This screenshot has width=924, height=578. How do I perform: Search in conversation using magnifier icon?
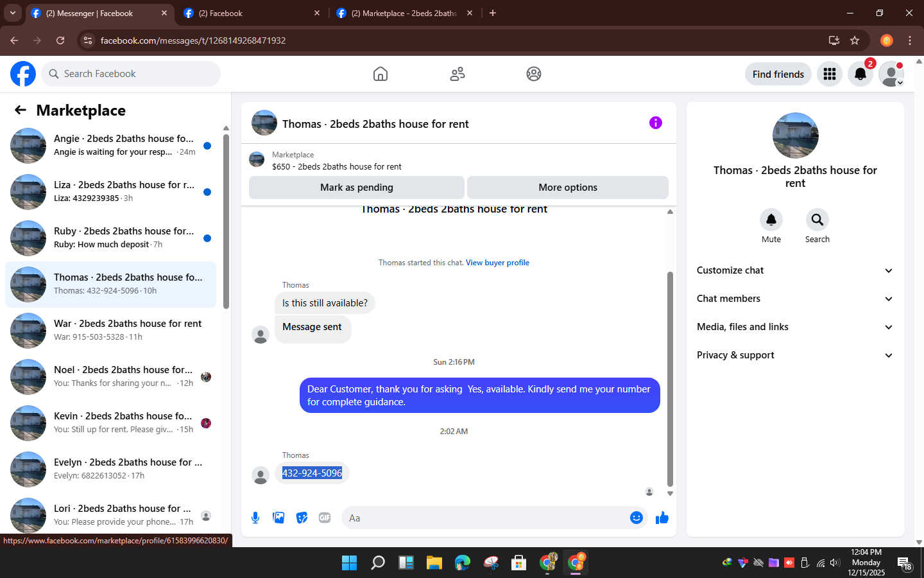[x=817, y=220]
